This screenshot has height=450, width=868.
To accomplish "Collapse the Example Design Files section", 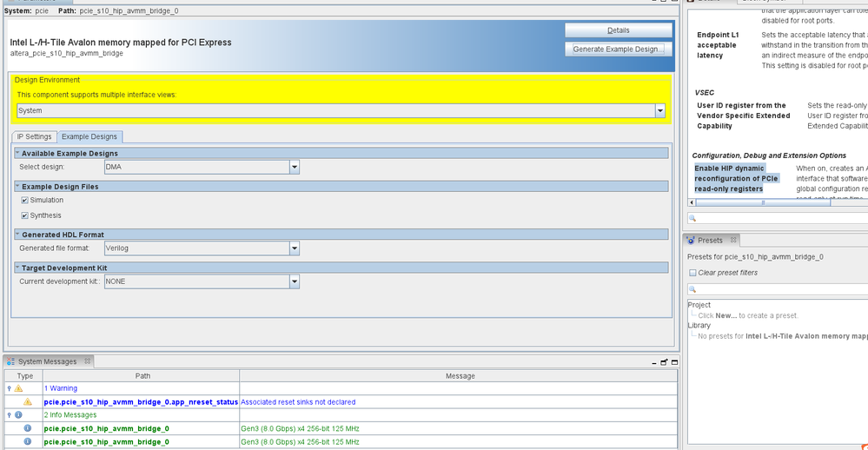I will click(17, 186).
